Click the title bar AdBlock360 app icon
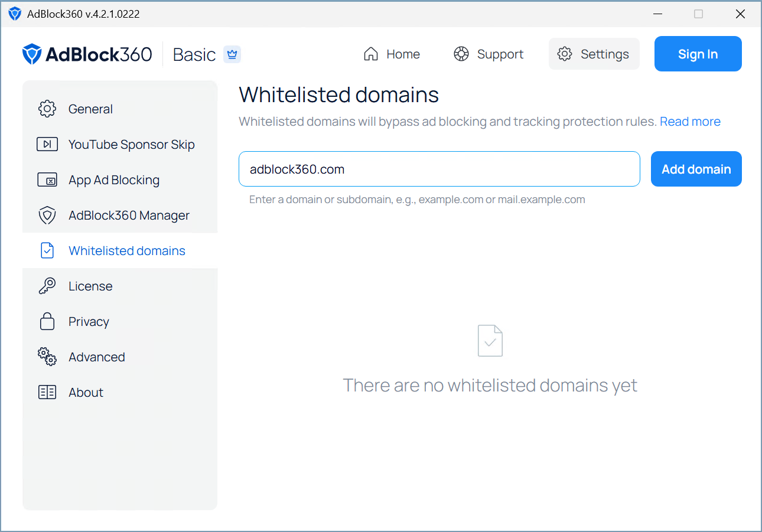 [x=15, y=14]
